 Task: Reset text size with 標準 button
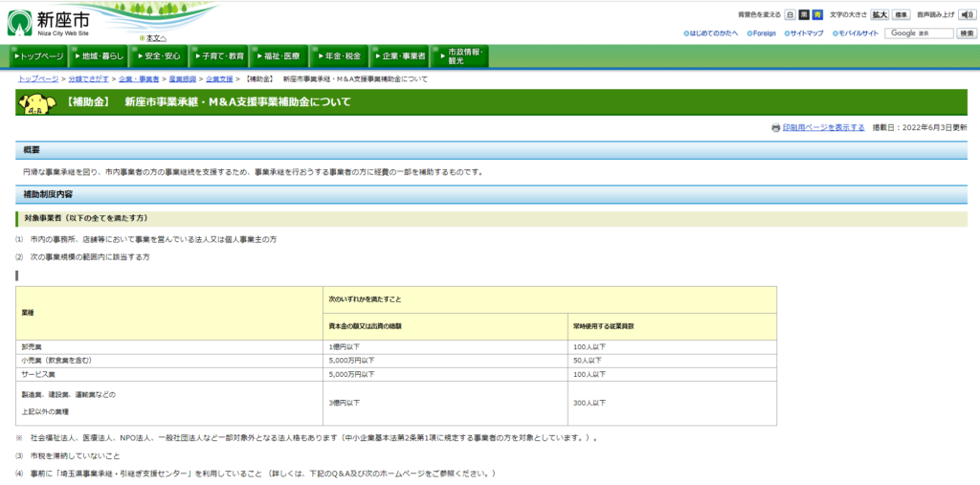point(902,15)
